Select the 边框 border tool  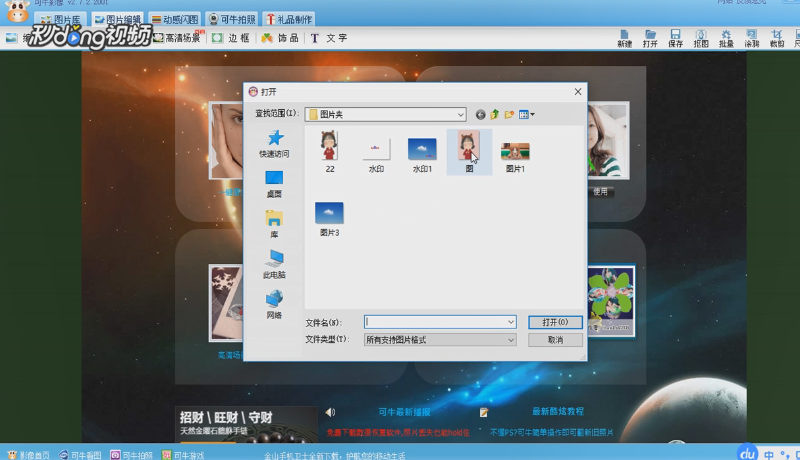[x=231, y=38]
